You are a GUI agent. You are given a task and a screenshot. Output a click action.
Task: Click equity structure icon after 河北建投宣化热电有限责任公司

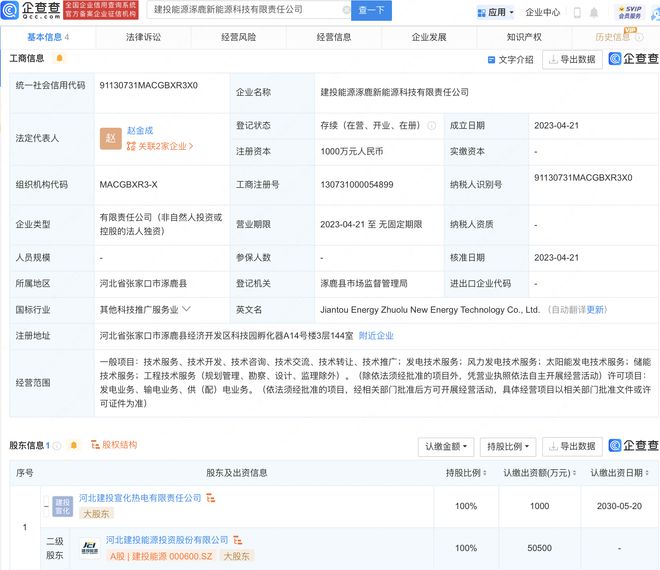210,498
